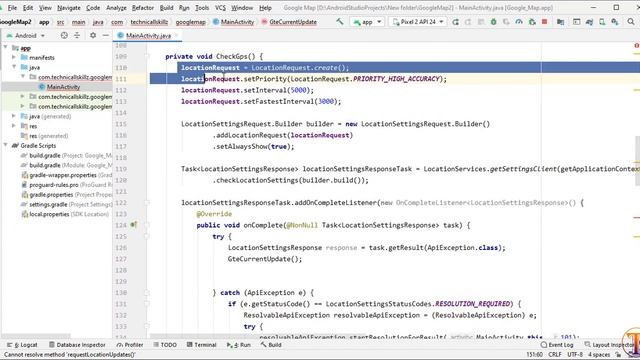Click the 4 spaces indent indicator
Screen dimensions: 640x360
pos(599,355)
